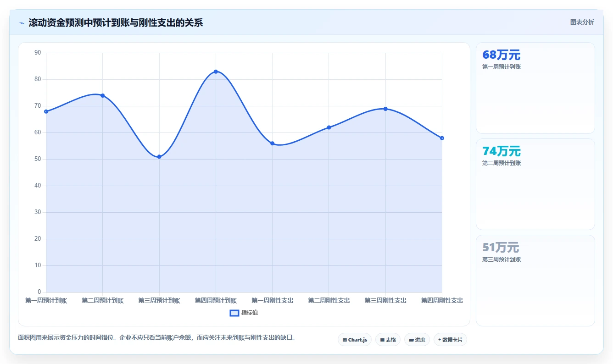Click x-axis label 第四周刚性支出
Viewport: 613px width, 364px height.
point(442,301)
